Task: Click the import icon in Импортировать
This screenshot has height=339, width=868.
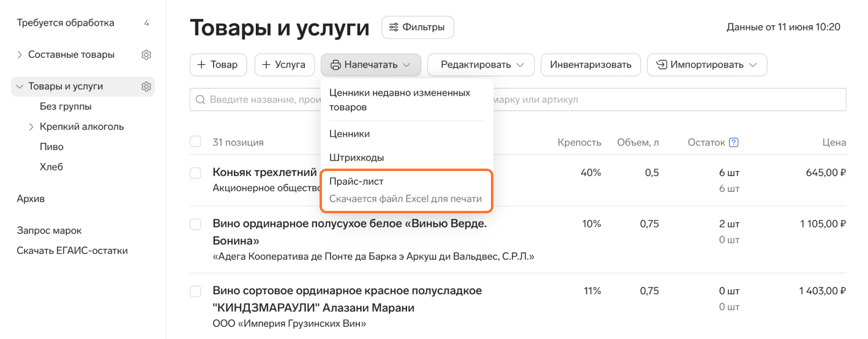Action: point(661,65)
